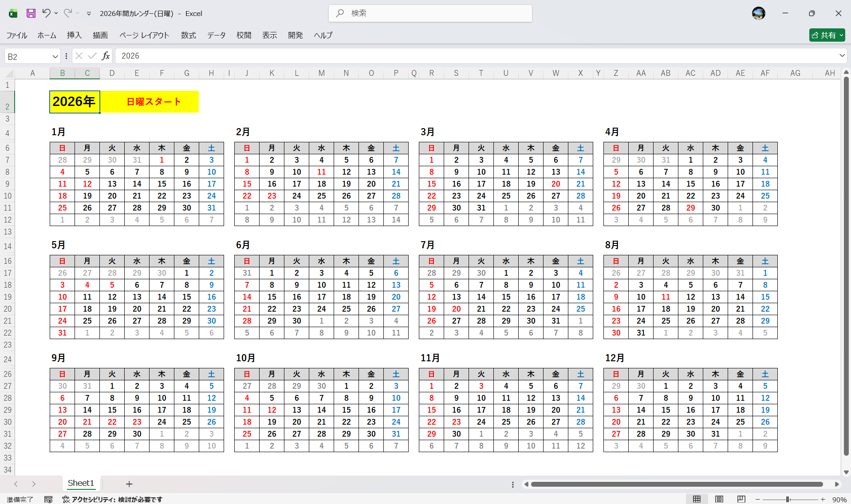851x504 pixels.
Task: Undo the last action
Action: (46, 13)
